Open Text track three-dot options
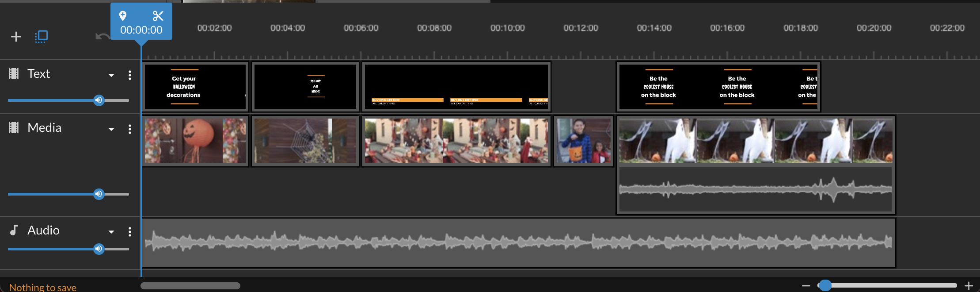 (129, 75)
